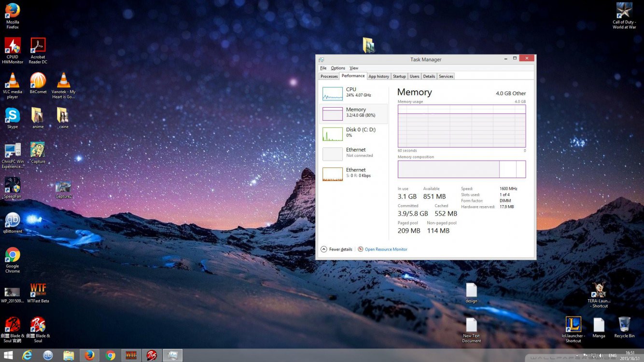The width and height of the screenshot is (644, 362).
Task: Open the caine folder on desktop
Action: [x=64, y=118]
